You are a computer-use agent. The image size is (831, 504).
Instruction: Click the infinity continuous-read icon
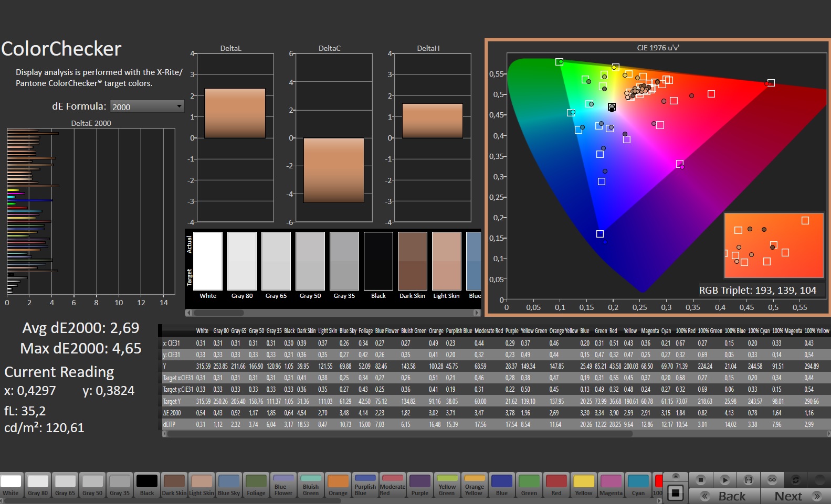pyautogui.click(x=772, y=480)
